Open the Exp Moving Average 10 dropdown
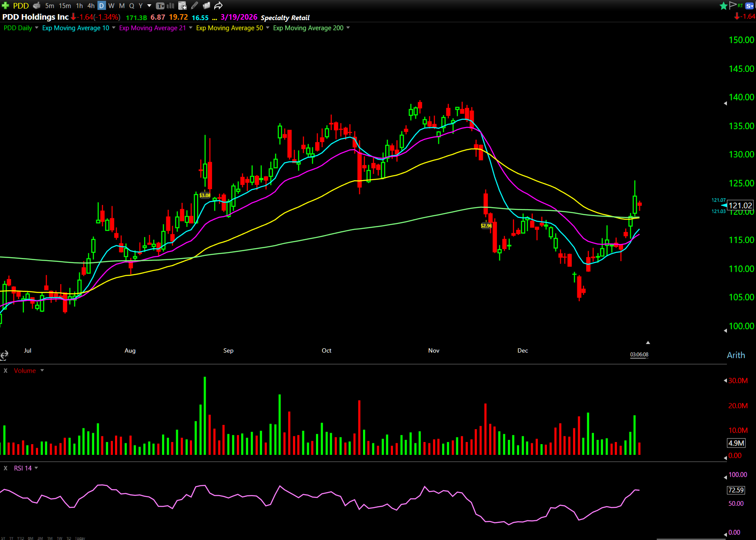The height and width of the screenshot is (540, 756). 114,28
